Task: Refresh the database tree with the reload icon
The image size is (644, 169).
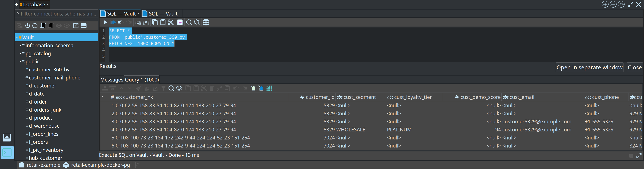Action: coord(35,26)
